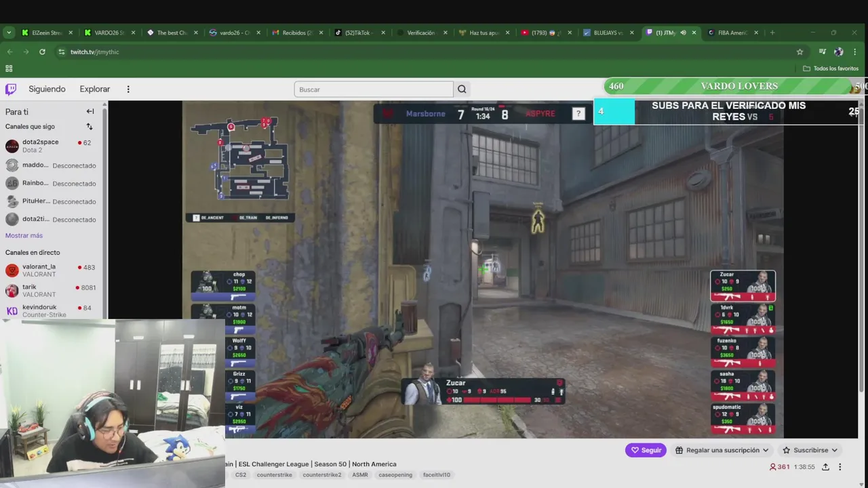Close the JTMythic tab

pyautogui.click(x=694, y=33)
